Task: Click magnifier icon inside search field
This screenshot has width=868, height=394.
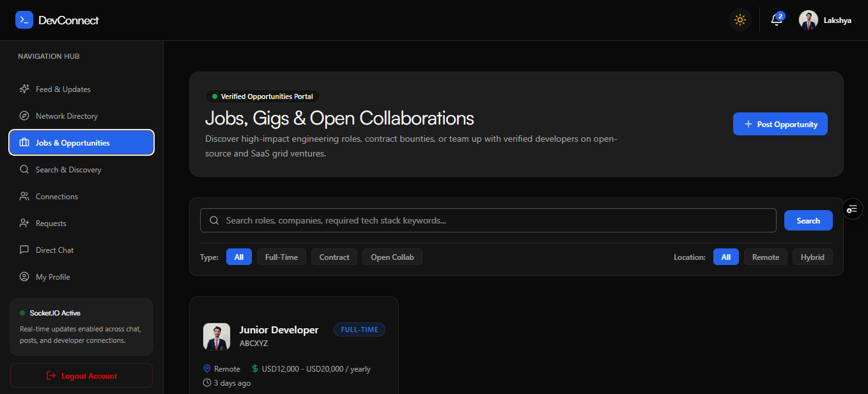Action: coord(215,220)
